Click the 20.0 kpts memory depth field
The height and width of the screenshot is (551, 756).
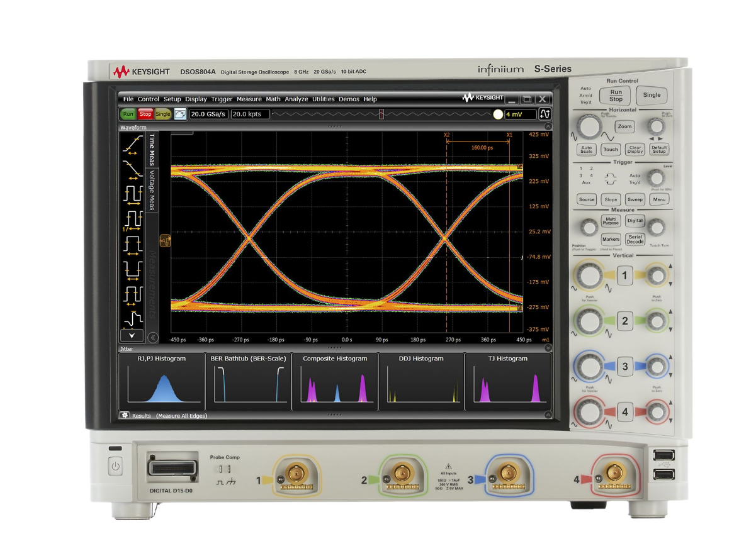pyautogui.click(x=250, y=114)
